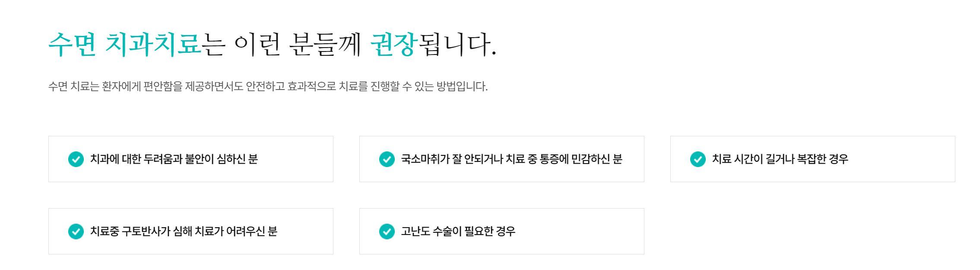Click the check icon beside 치료중 구토반사가 심해

tap(76, 231)
